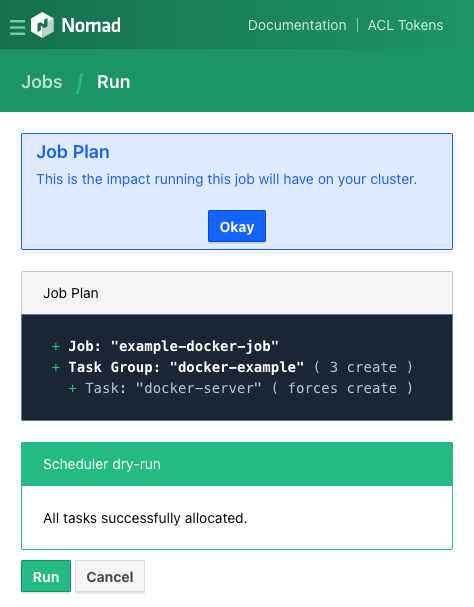The width and height of the screenshot is (474, 607).
Task: Click the Scheduler dry-run header
Action: click(237, 464)
